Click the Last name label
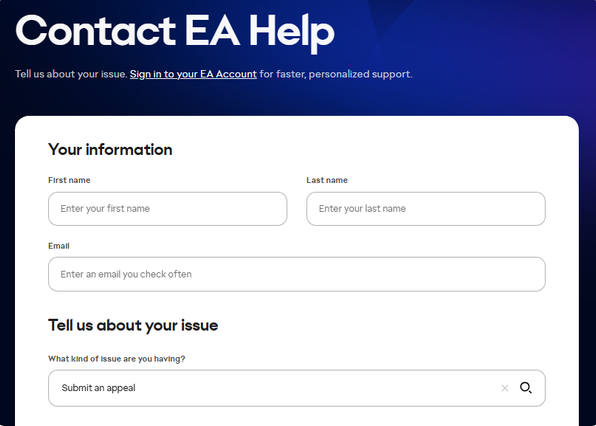Viewport: 596px width, 426px height. [327, 180]
